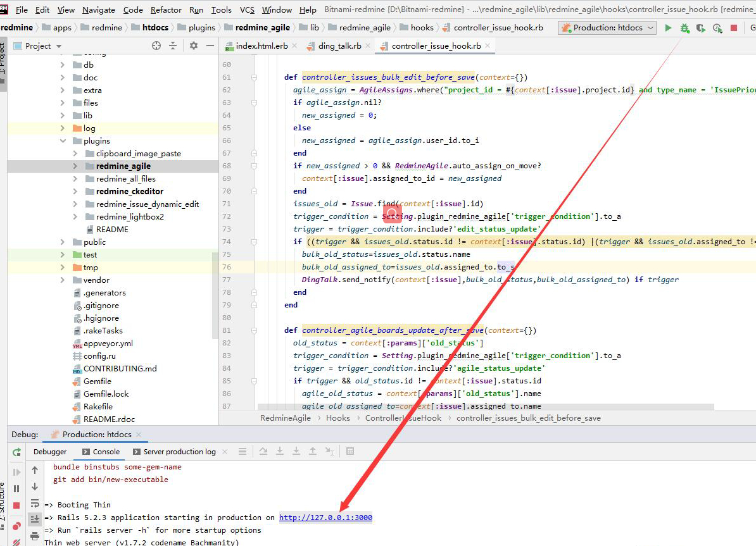
Task: Expand the db folder in the tree
Action: [x=63, y=65]
